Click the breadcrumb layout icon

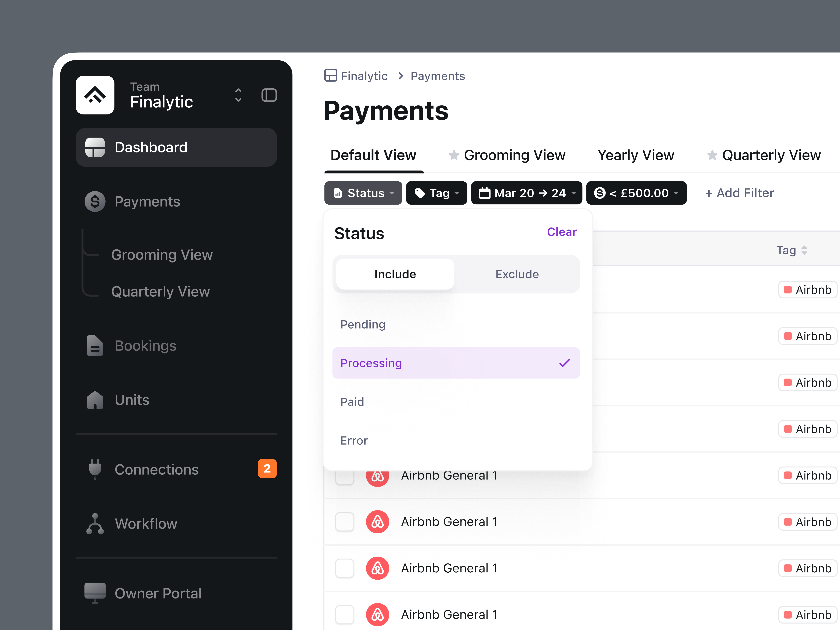[x=331, y=75]
